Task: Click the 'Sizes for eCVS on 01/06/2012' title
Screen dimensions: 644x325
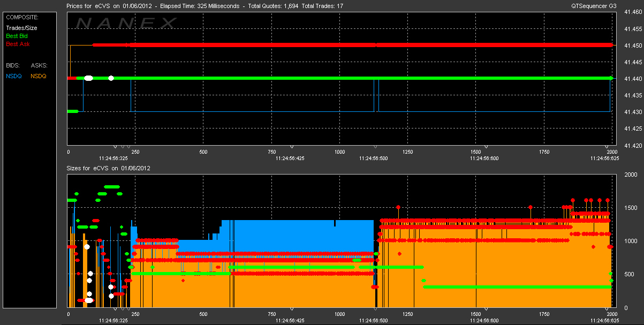Action: (x=108, y=168)
